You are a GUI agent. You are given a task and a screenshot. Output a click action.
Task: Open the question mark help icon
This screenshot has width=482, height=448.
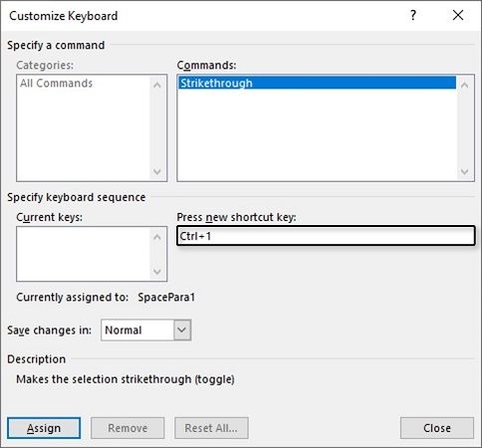coord(413,15)
